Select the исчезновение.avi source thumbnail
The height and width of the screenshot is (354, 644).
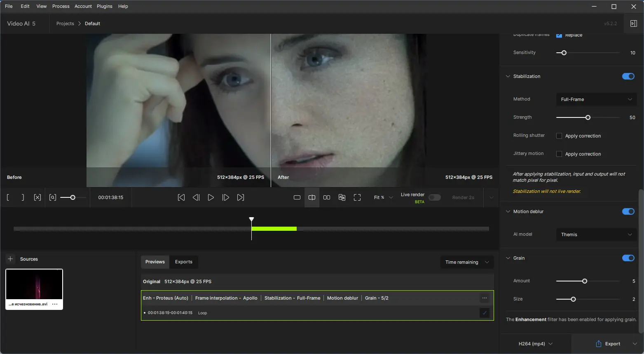(34, 289)
